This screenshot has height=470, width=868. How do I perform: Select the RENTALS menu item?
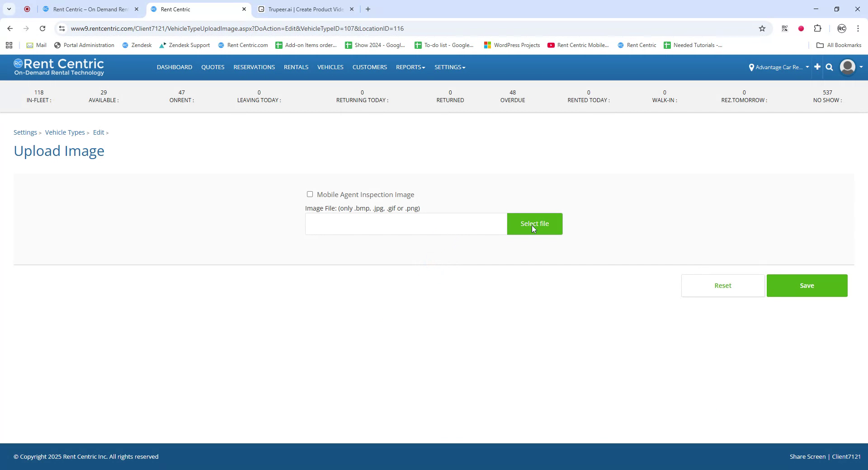pos(296,67)
